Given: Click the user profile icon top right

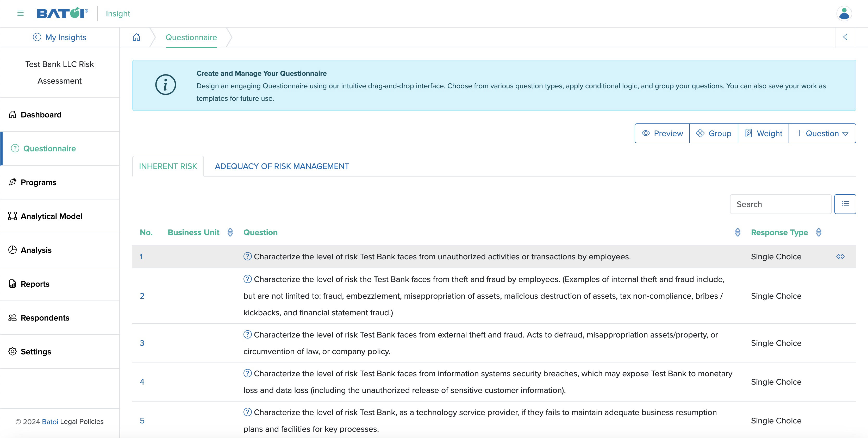Looking at the screenshot, I should tap(845, 13).
